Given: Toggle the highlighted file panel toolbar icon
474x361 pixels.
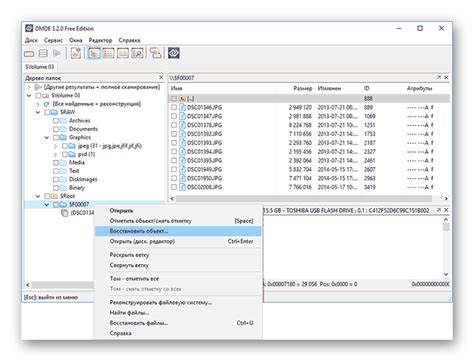Looking at the screenshot, I should [x=94, y=53].
